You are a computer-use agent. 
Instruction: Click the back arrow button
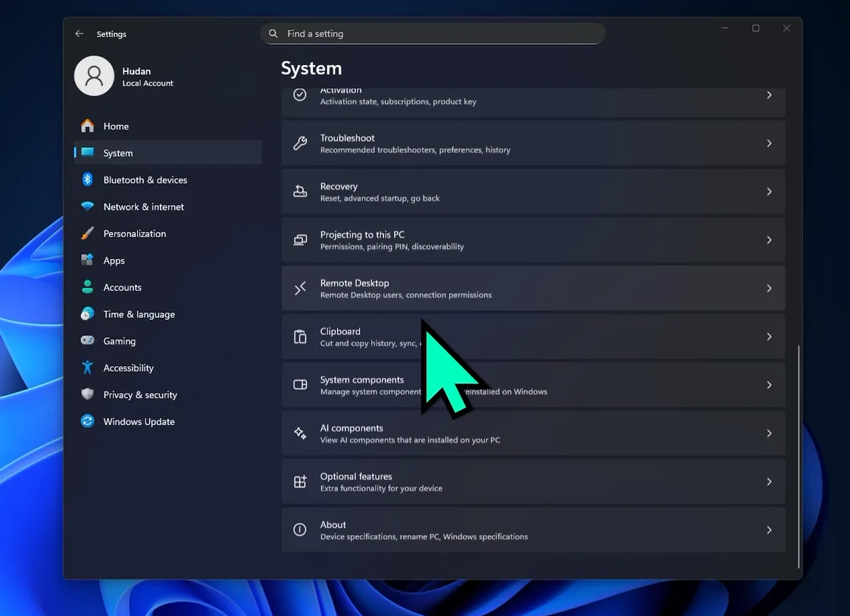[79, 33]
